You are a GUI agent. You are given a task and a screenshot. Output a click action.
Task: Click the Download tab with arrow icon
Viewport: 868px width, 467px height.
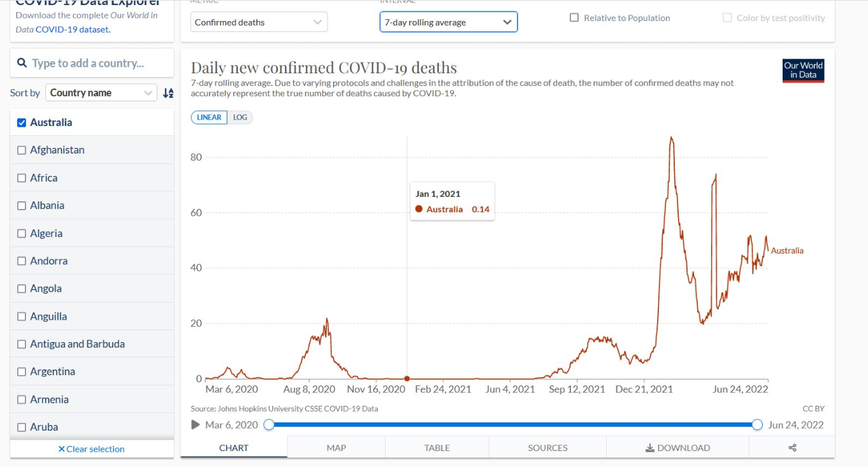coord(677,448)
